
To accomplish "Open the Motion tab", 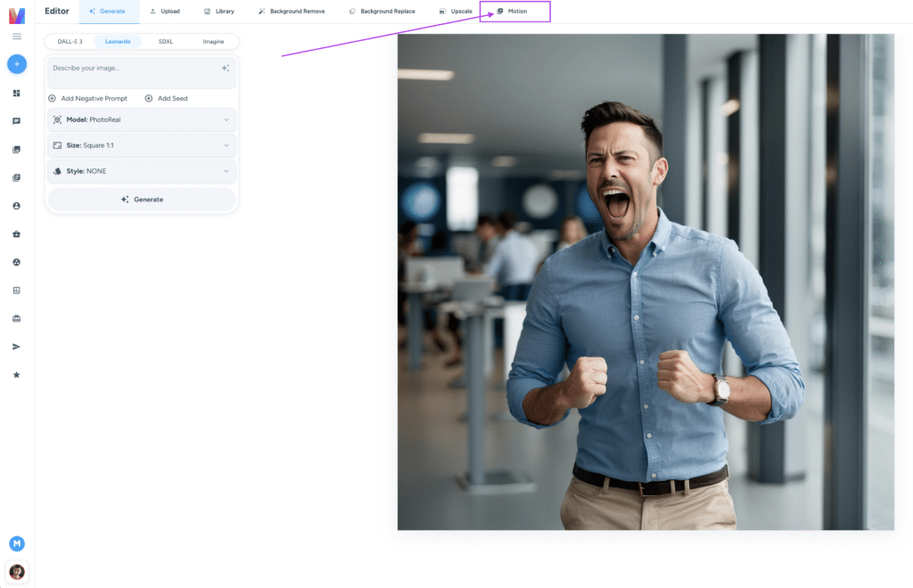I will (x=514, y=12).
